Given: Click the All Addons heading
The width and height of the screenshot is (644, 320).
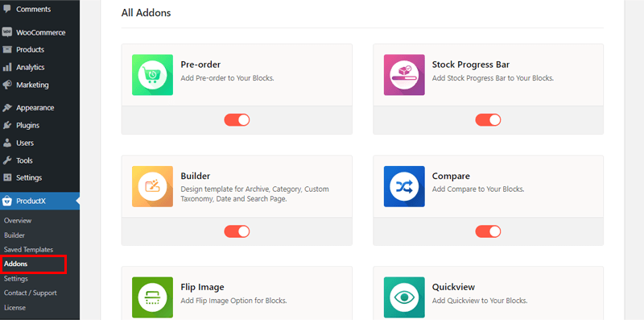Looking at the screenshot, I should point(146,13).
